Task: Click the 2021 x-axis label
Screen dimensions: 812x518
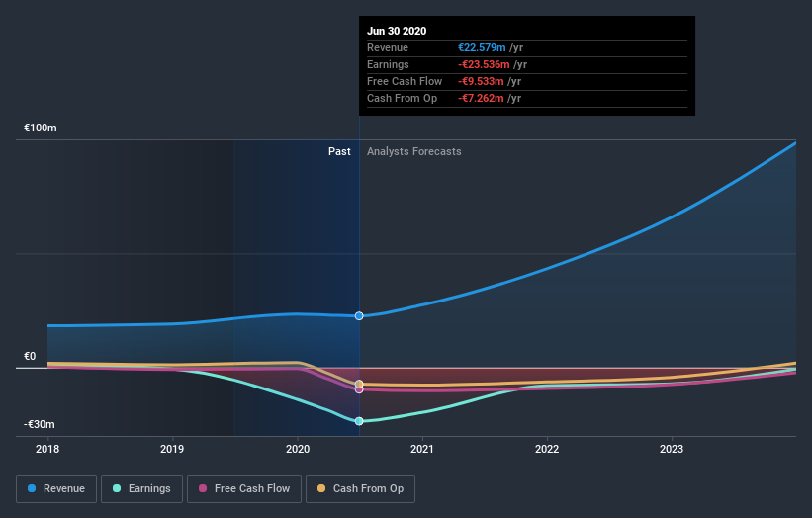Action: pos(422,449)
